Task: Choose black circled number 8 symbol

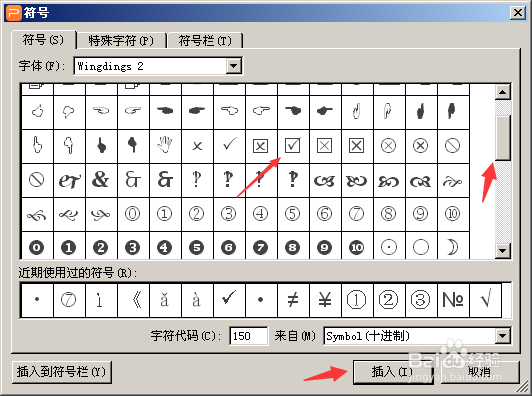Action: coord(293,247)
